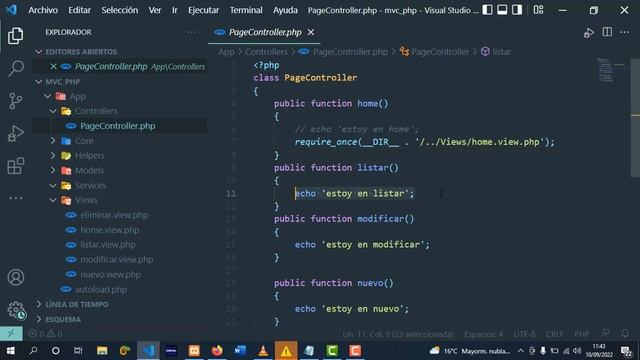
Task: Change end of line sequence CRLF
Action: 554,334
